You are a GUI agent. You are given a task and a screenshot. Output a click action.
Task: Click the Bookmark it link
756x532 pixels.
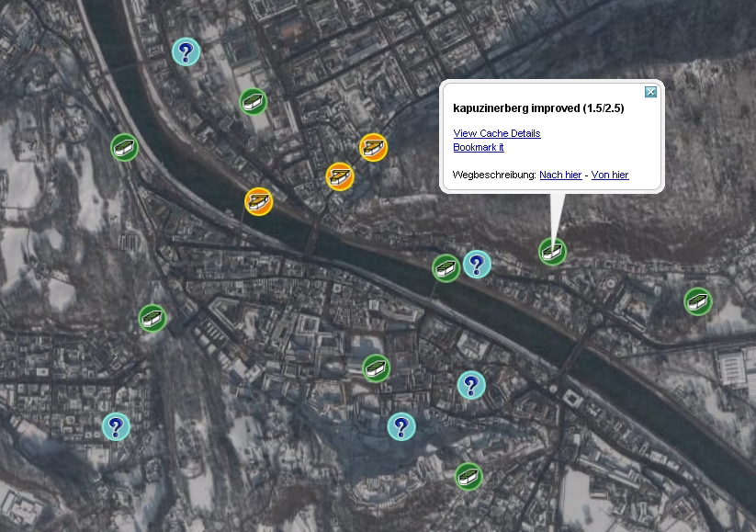[478, 147]
